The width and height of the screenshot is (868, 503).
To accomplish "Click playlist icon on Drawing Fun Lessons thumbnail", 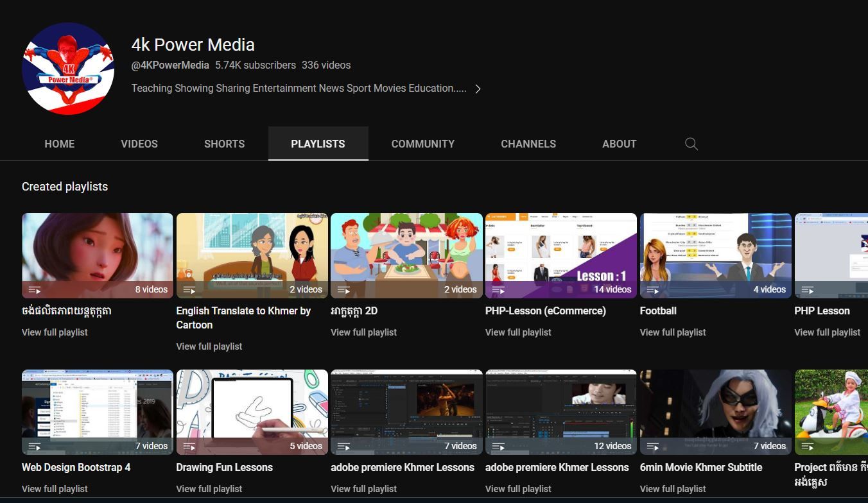I will [189, 447].
